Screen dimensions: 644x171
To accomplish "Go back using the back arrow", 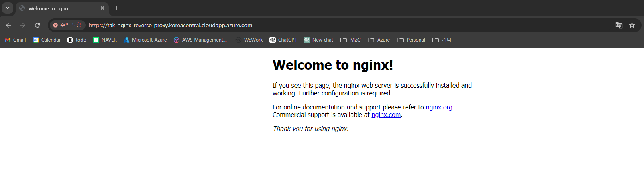I will 8,25.
